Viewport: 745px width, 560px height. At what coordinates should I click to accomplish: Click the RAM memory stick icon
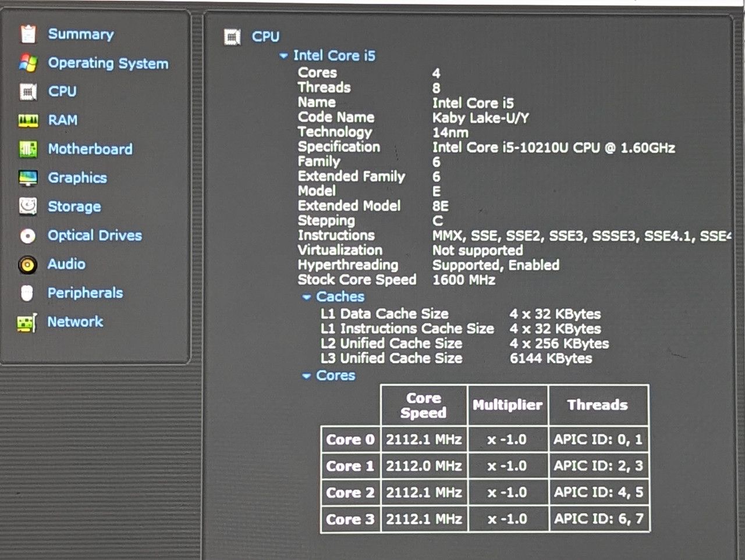(x=28, y=120)
